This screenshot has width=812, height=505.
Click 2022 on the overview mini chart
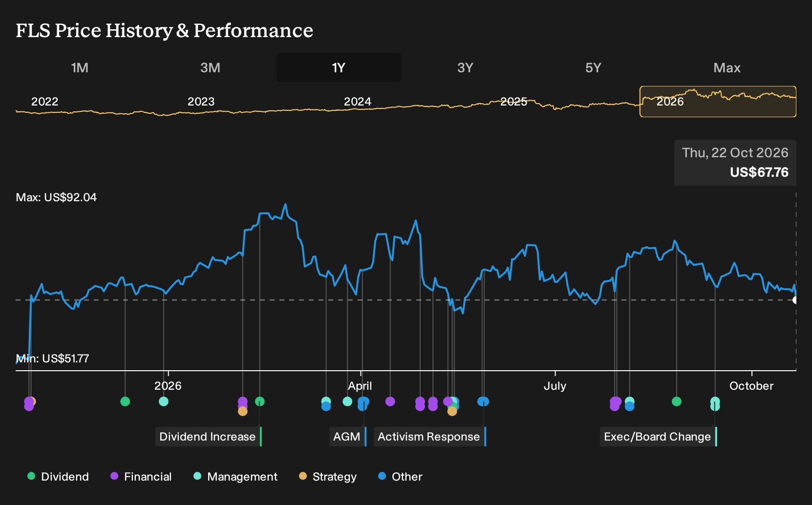point(44,102)
